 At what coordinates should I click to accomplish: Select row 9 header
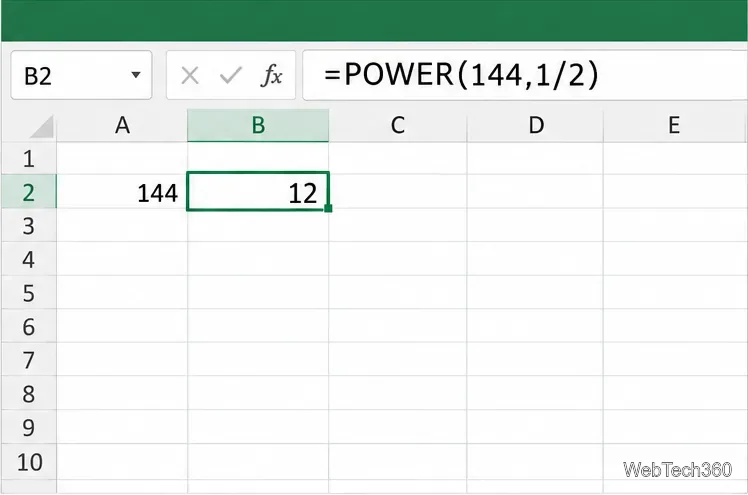tap(29, 427)
